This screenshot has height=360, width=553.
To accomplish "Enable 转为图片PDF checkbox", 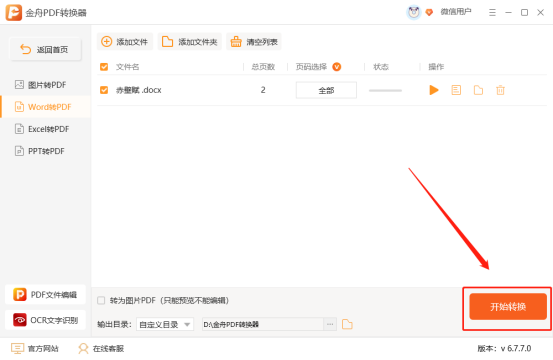I will coord(101,300).
